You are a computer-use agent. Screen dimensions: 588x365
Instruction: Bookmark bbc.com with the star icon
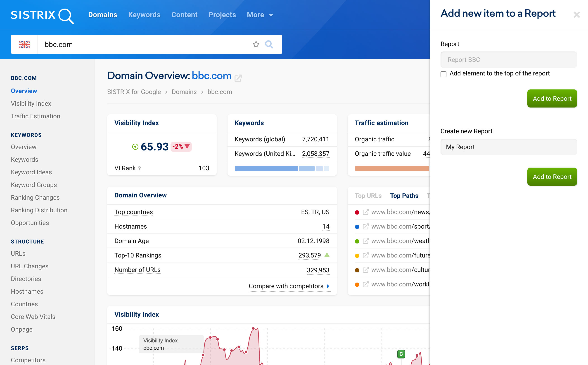coord(256,44)
